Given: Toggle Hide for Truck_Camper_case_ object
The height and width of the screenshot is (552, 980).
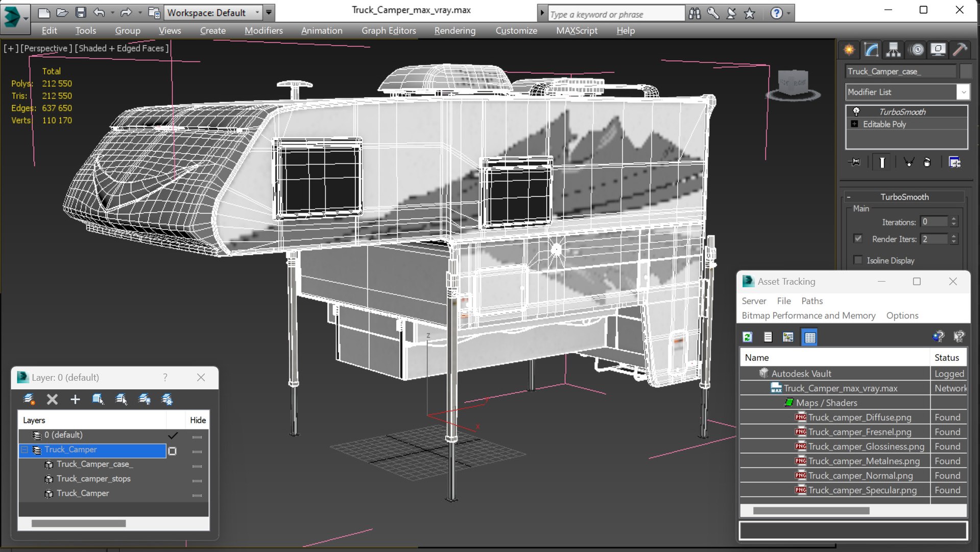Looking at the screenshot, I should [x=197, y=466].
